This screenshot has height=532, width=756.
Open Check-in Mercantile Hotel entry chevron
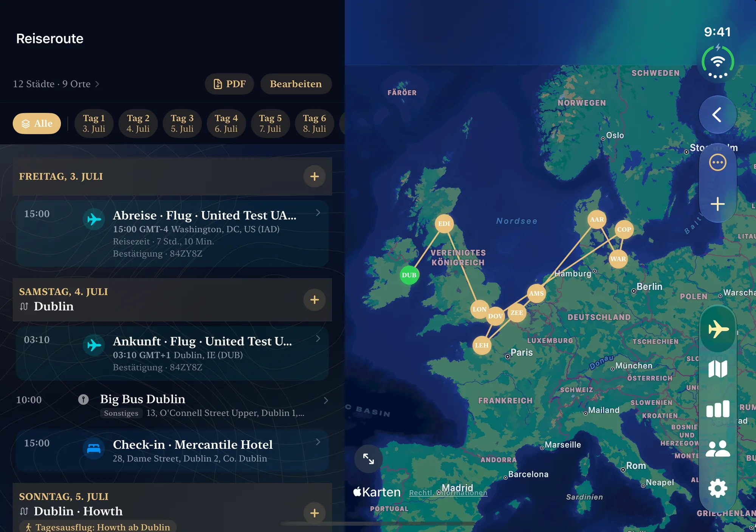[318, 442]
